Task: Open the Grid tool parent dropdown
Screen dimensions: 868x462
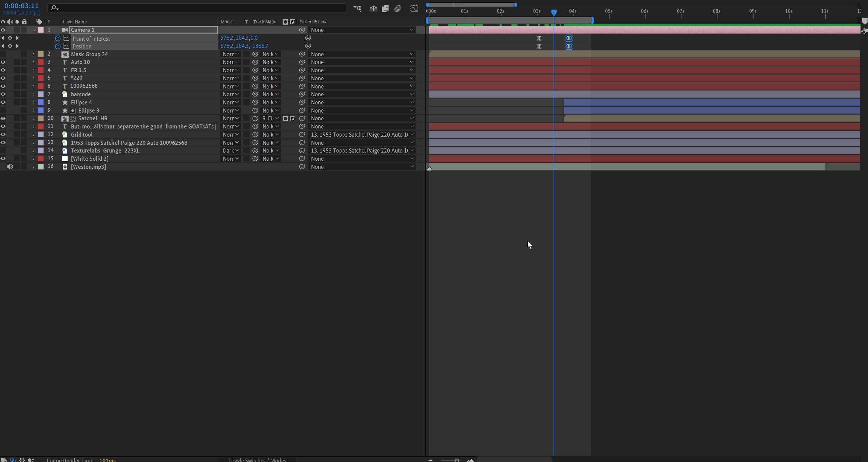Action: [362, 135]
